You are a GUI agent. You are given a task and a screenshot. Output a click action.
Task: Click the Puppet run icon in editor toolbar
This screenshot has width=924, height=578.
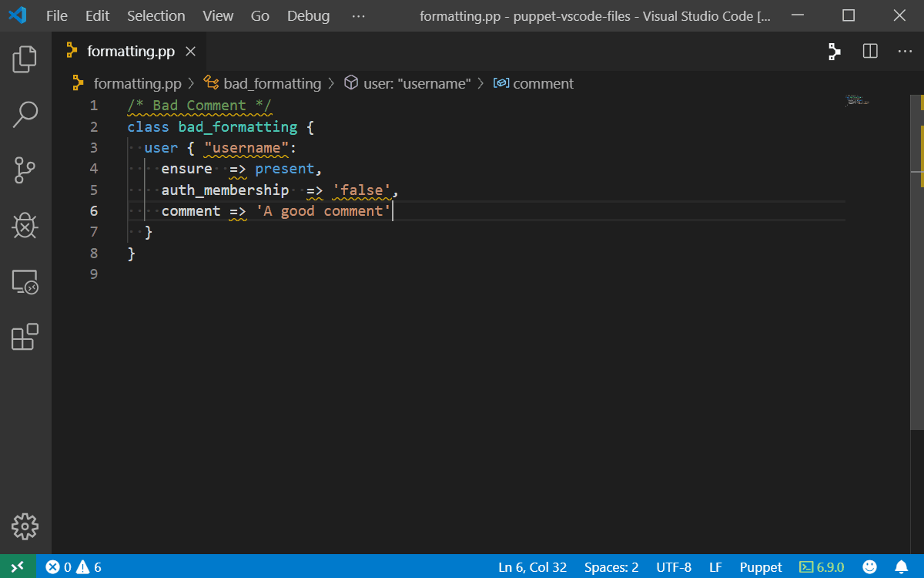(x=834, y=52)
